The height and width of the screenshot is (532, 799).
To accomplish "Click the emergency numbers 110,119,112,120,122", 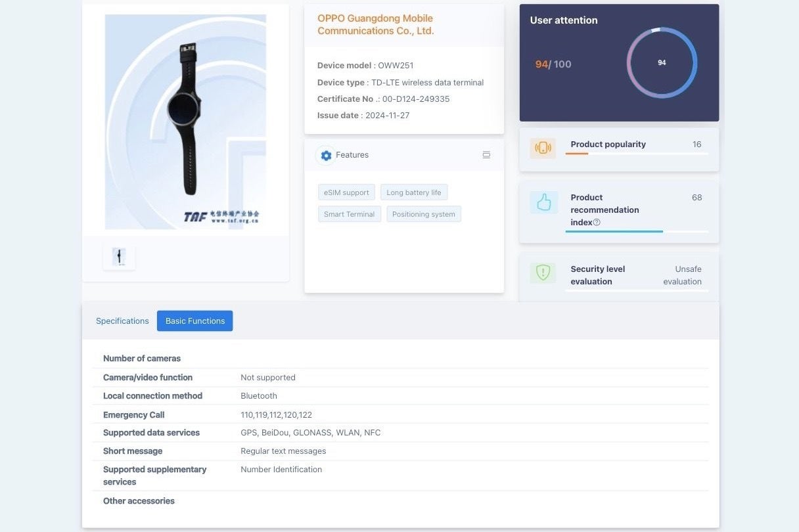I will point(277,415).
